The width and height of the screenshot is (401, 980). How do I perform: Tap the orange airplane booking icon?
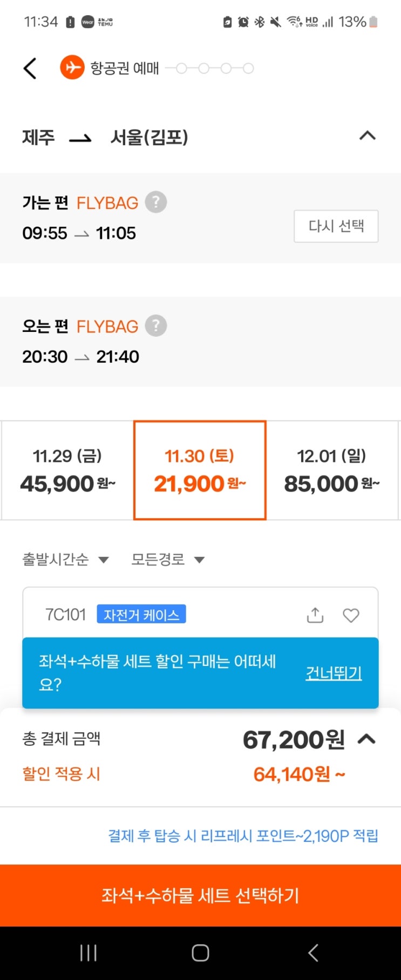pyautogui.click(x=72, y=68)
